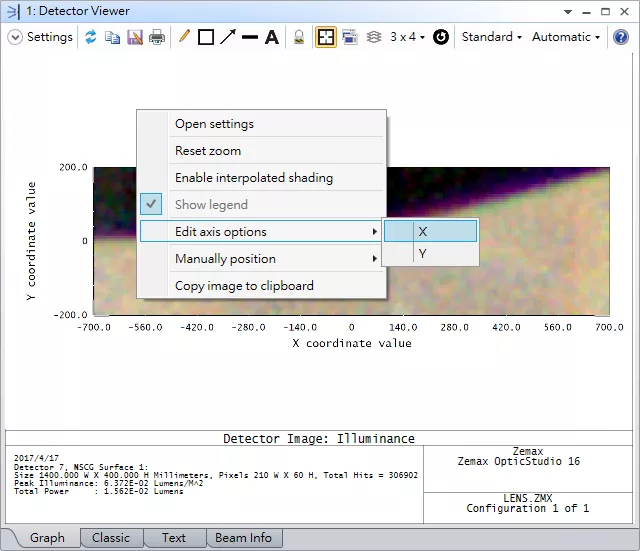This screenshot has width=640, height=551.
Task: Open the Standard dropdown
Action: click(492, 37)
